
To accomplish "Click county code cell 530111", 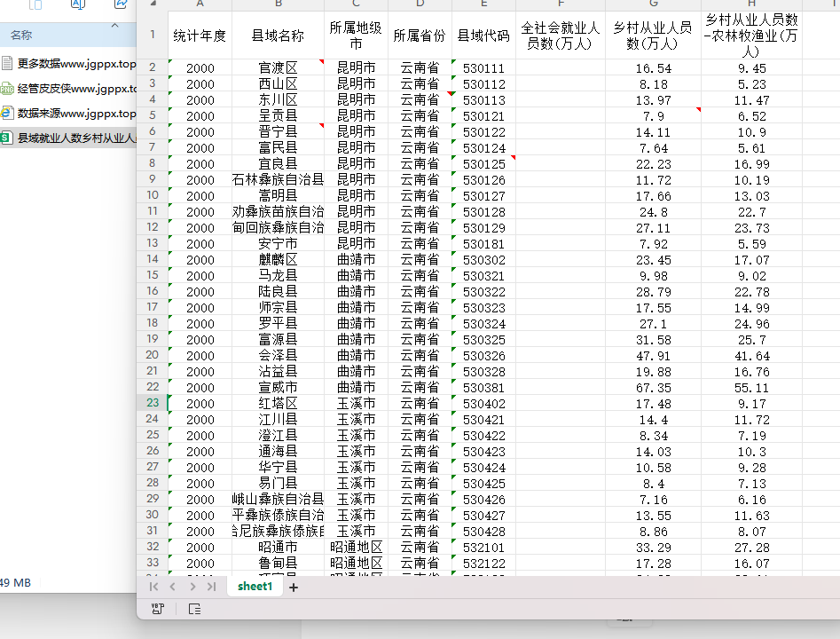I will 483,68.
